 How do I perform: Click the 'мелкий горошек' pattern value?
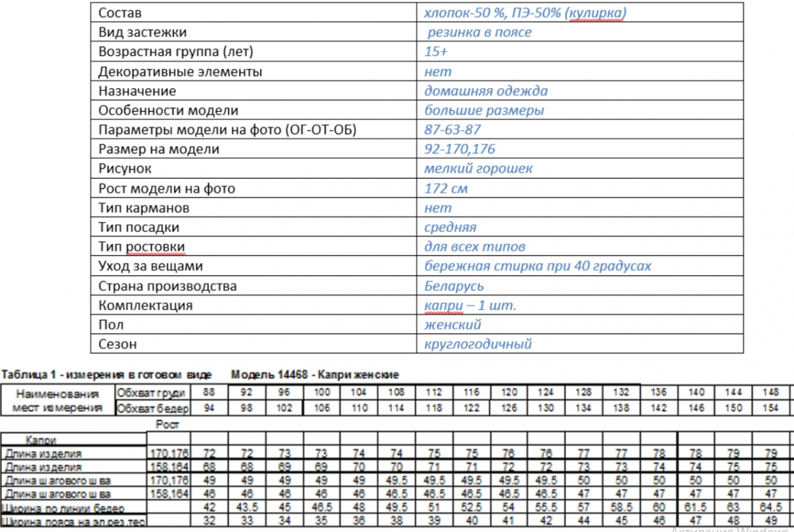tap(478, 168)
